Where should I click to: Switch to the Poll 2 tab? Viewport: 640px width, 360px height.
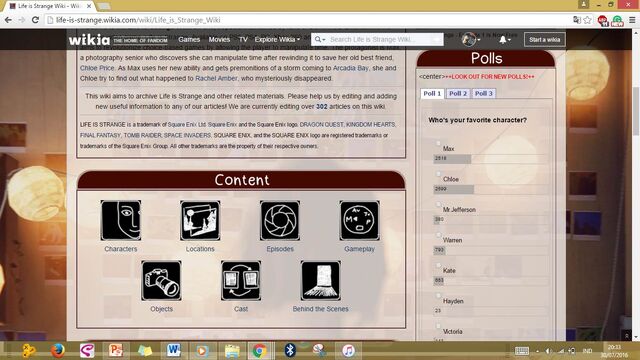click(x=458, y=93)
